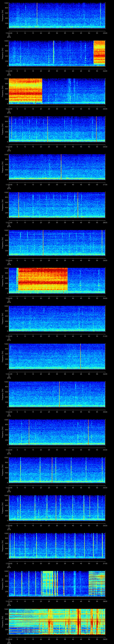Viewport: 114px width, 644px height.
Task: Select the spectrogram panel starting at 13:23:00
Action: (57, 53)
